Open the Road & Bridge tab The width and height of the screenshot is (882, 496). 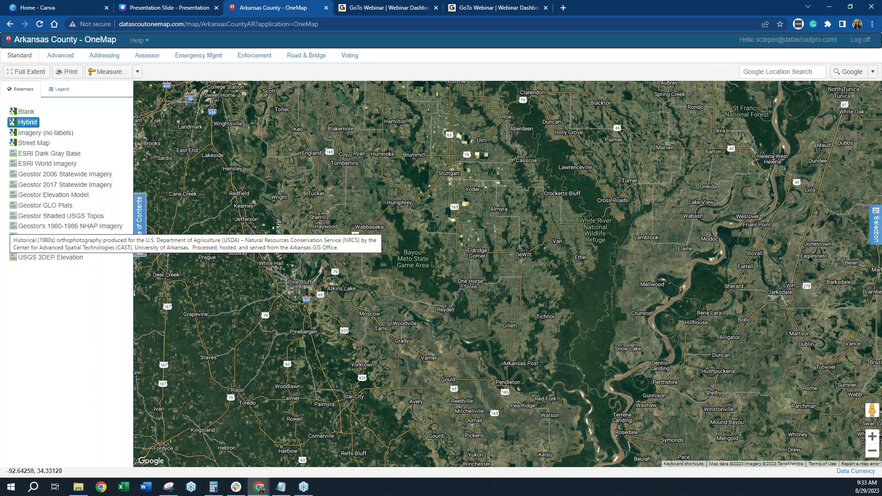point(306,55)
